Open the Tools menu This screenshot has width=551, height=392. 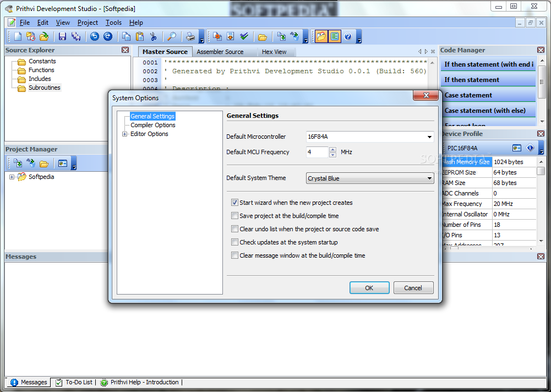pyautogui.click(x=113, y=23)
